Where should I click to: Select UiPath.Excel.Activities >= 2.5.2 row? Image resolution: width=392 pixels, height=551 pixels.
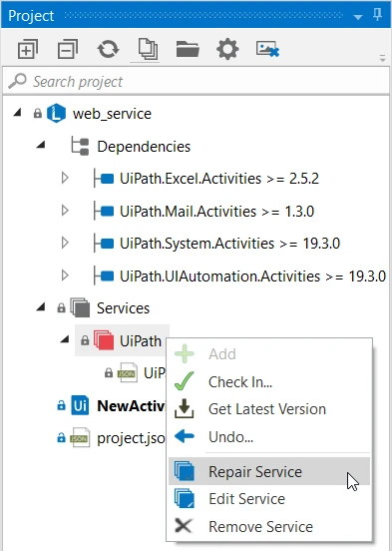(219, 179)
